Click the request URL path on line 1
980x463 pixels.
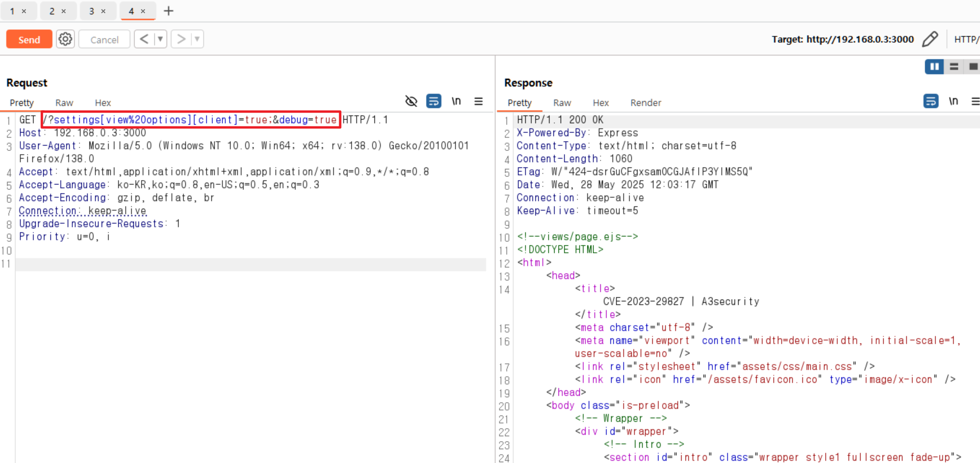pos(191,120)
